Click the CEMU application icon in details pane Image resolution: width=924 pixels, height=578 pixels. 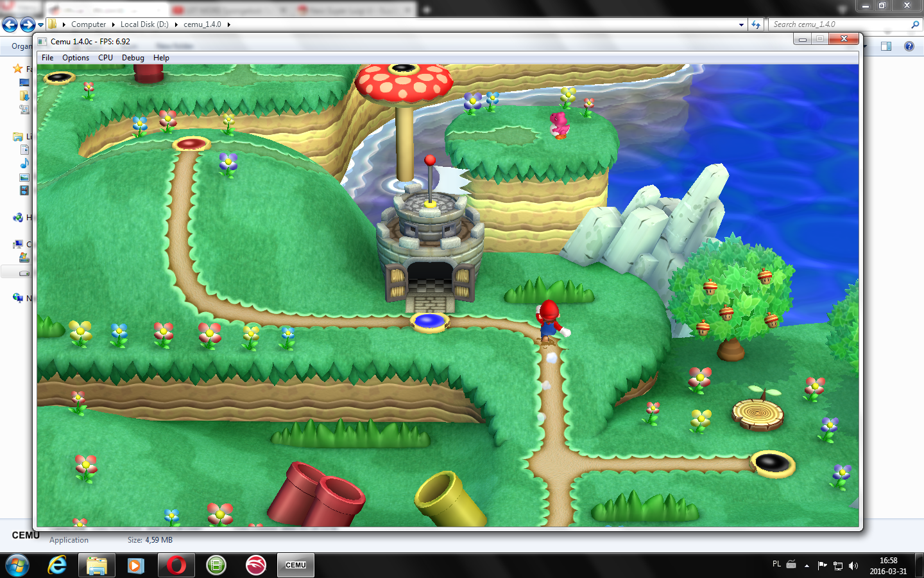[x=25, y=535]
